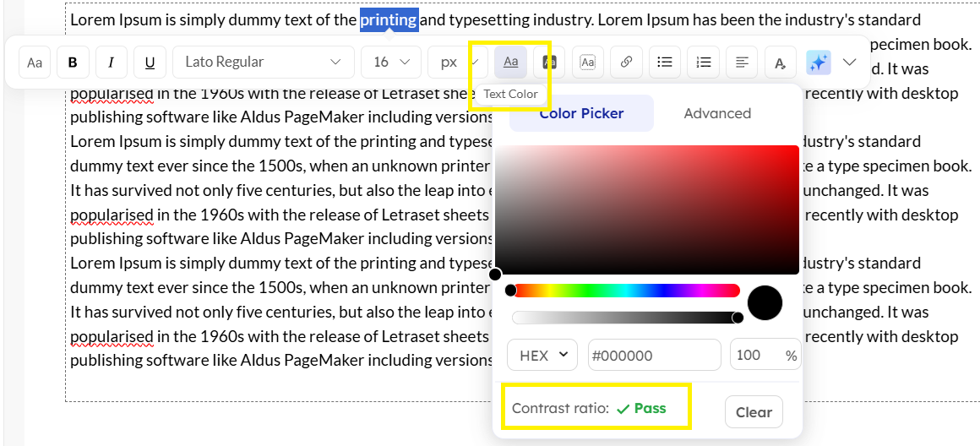Click the Text Color icon

pyautogui.click(x=510, y=62)
